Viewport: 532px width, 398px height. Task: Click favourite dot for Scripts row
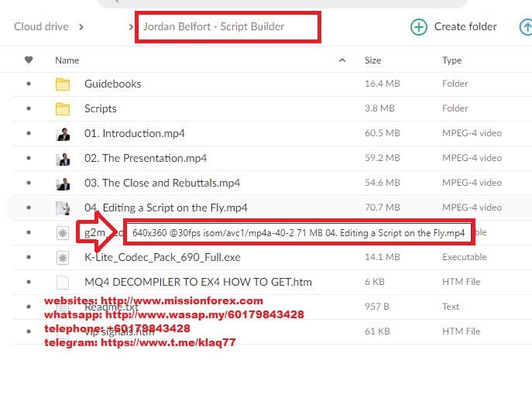pos(29,108)
